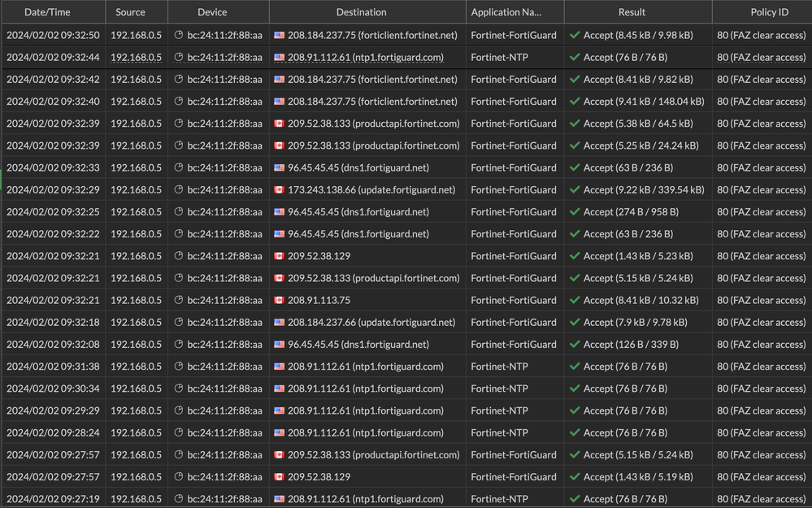Click the US flag in the 09:32:42 row
This screenshot has height=508, width=812.
pos(279,79)
